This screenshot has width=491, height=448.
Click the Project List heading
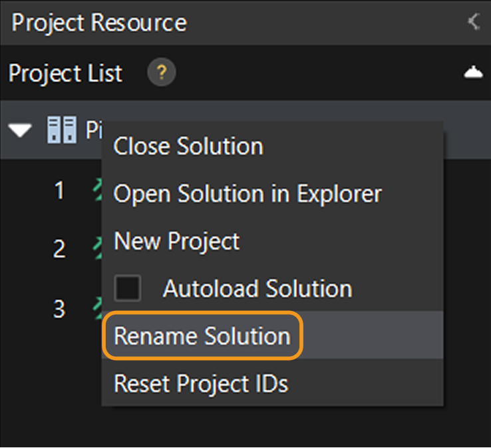(65, 73)
